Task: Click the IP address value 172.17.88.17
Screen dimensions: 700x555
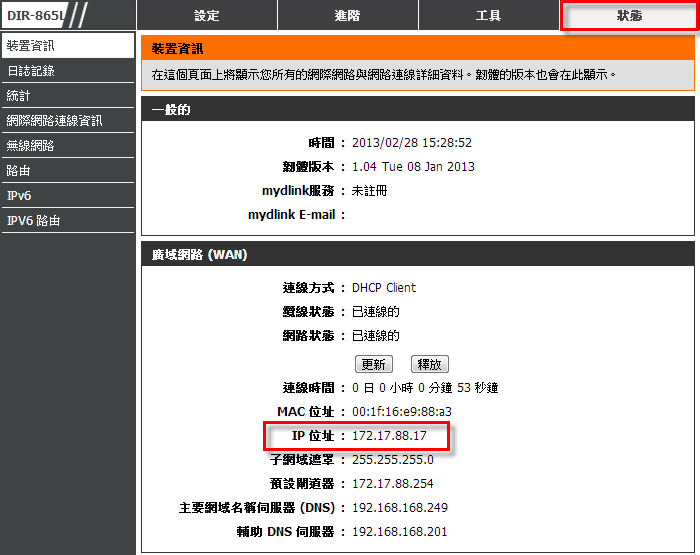Action: tap(389, 436)
